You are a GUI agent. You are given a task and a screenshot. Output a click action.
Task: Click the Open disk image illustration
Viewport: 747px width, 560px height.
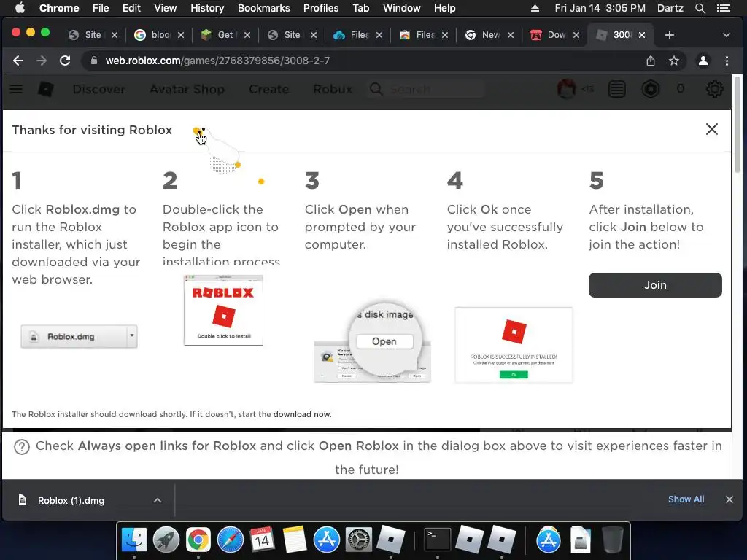pyautogui.click(x=372, y=342)
